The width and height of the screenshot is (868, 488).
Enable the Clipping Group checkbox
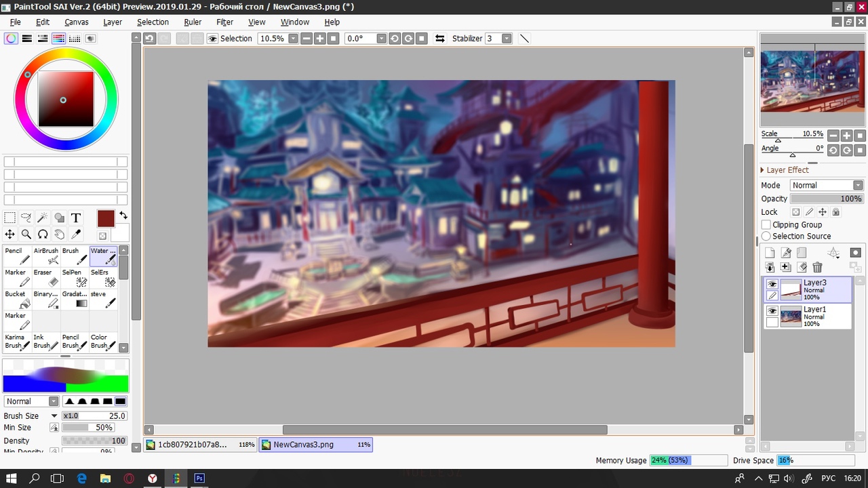coord(766,224)
